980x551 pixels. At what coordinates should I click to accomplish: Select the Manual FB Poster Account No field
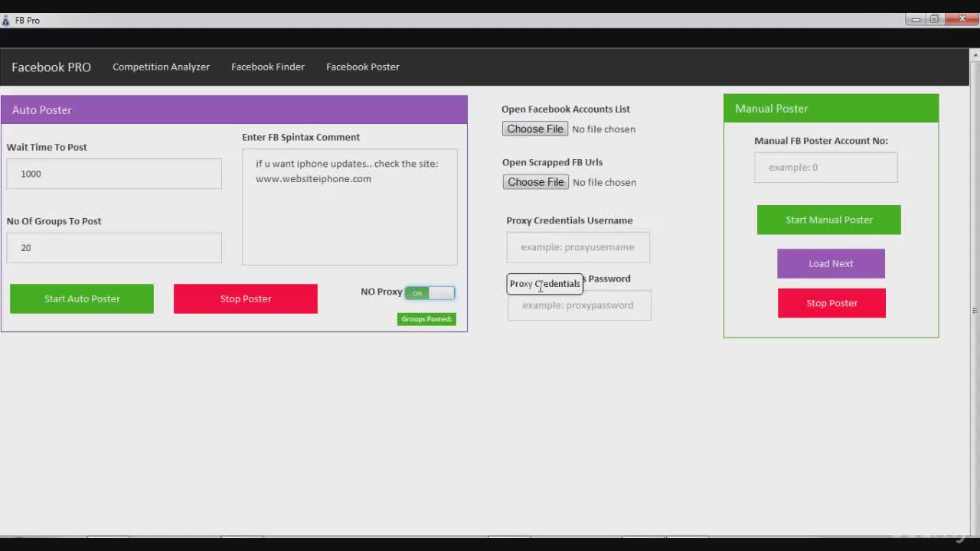pyautogui.click(x=825, y=168)
